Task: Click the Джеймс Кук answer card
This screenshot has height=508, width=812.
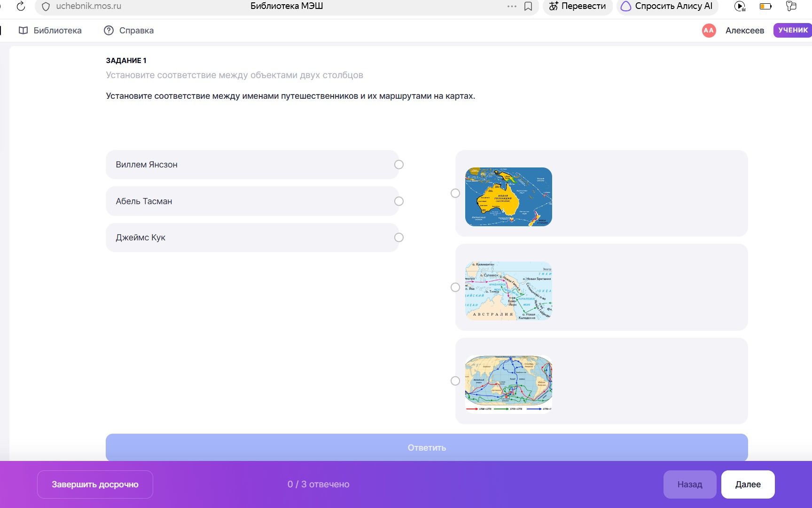Action: [x=252, y=238]
